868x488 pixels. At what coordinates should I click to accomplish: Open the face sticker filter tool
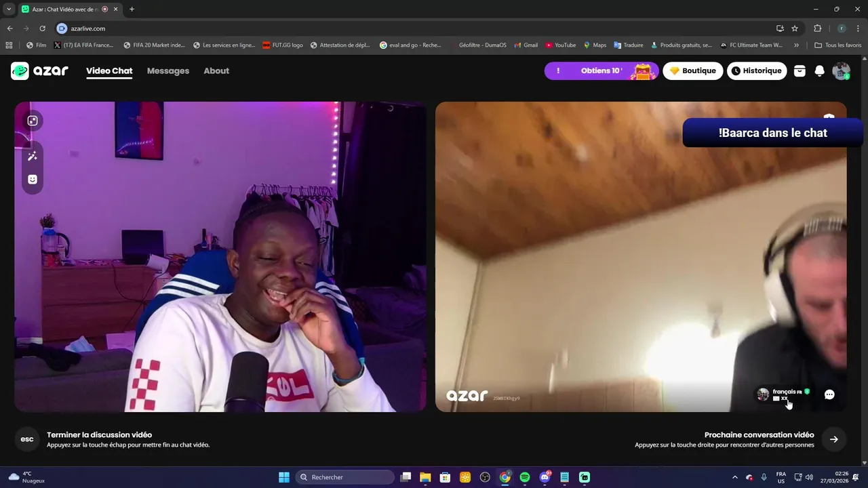pos(32,180)
